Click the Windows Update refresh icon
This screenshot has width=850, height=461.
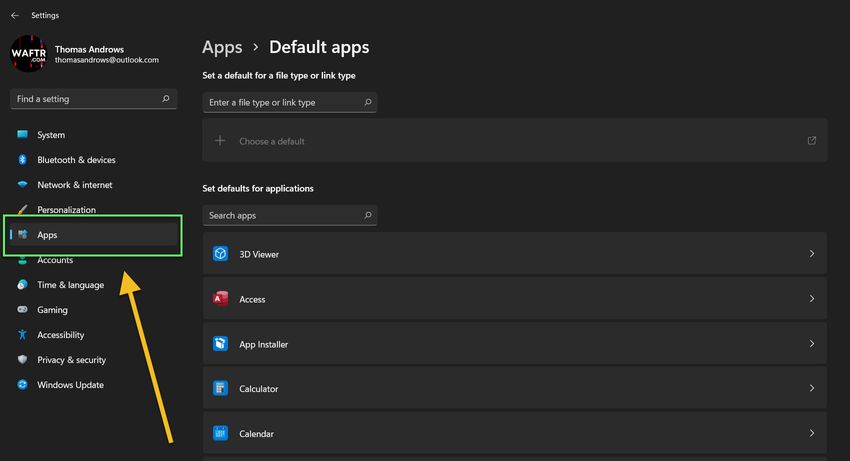coord(22,385)
